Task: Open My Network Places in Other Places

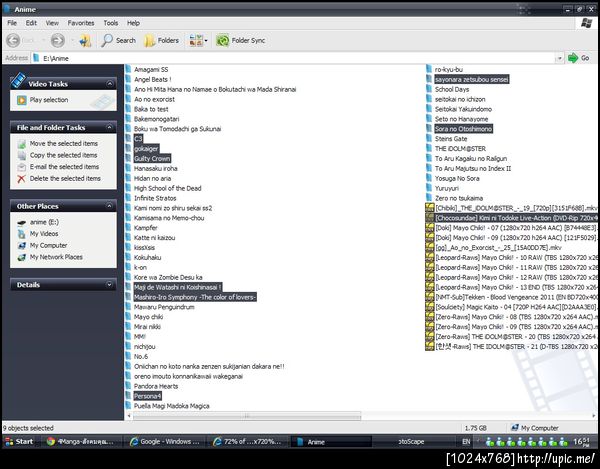Action: (x=56, y=257)
